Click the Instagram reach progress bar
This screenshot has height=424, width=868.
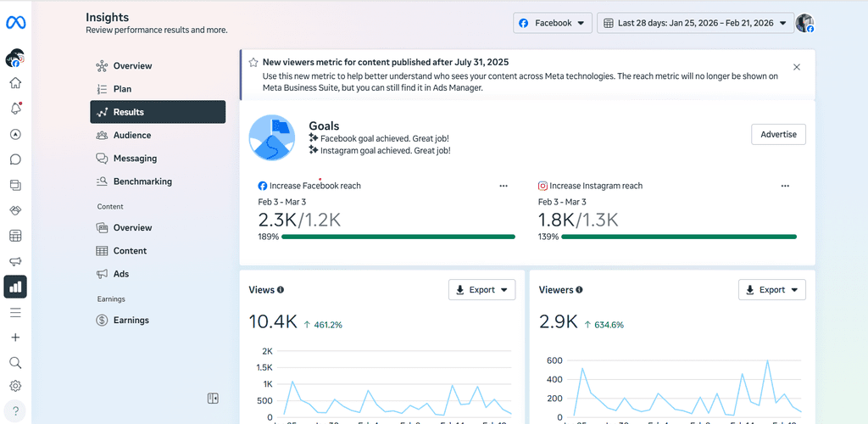click(x=678, y=237)
